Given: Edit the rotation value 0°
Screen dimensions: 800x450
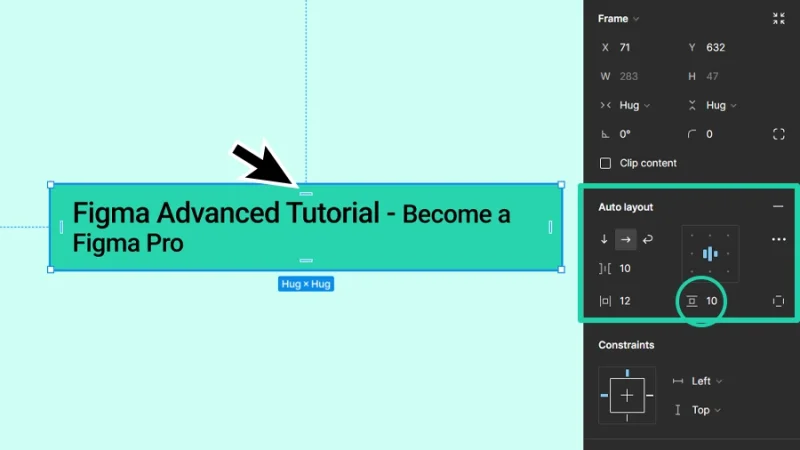Looking at the screenshot, I should [x=625, y=134].
